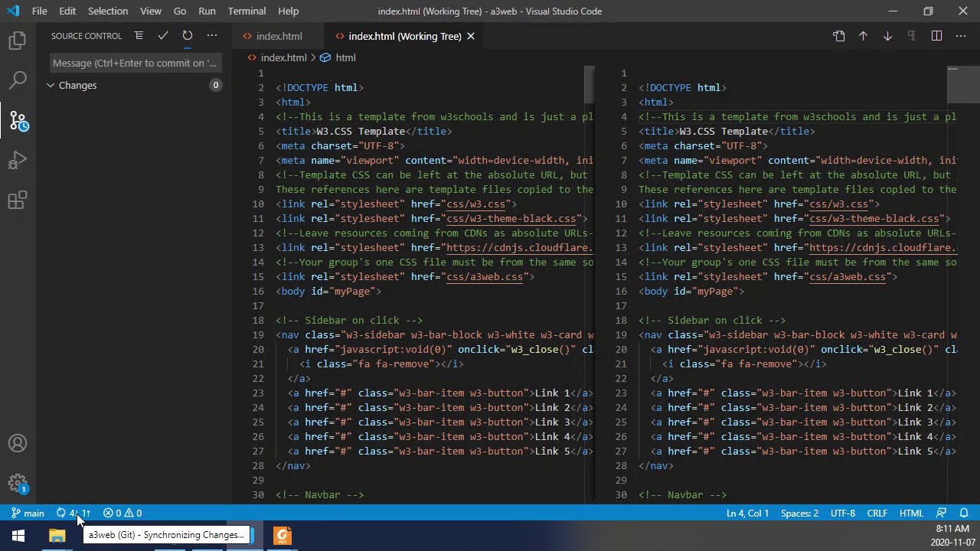Image resolution: width=980 pixels, height=551 pixels.
Task: Open the Manage gear menu
Action: coord(18,484)
